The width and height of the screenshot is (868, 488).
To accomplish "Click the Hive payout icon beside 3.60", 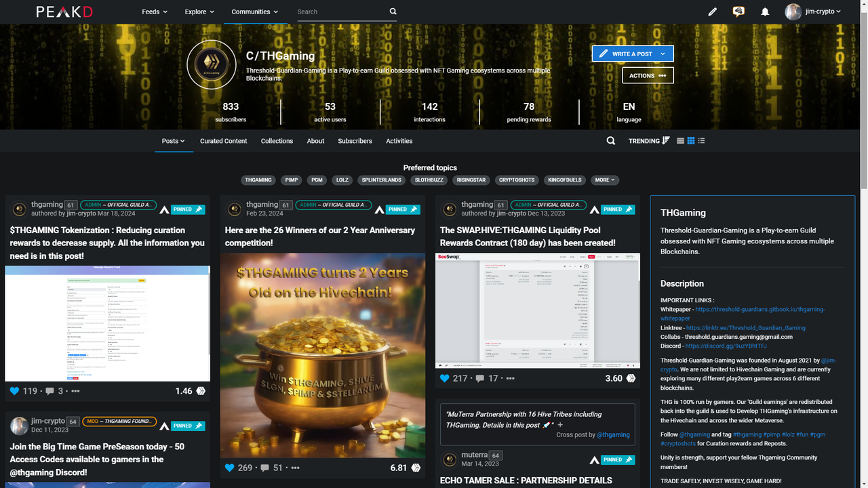I will (631, 378).
